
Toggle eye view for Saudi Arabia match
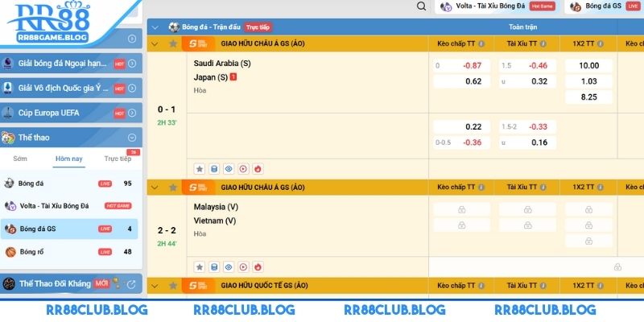point(229,169)
